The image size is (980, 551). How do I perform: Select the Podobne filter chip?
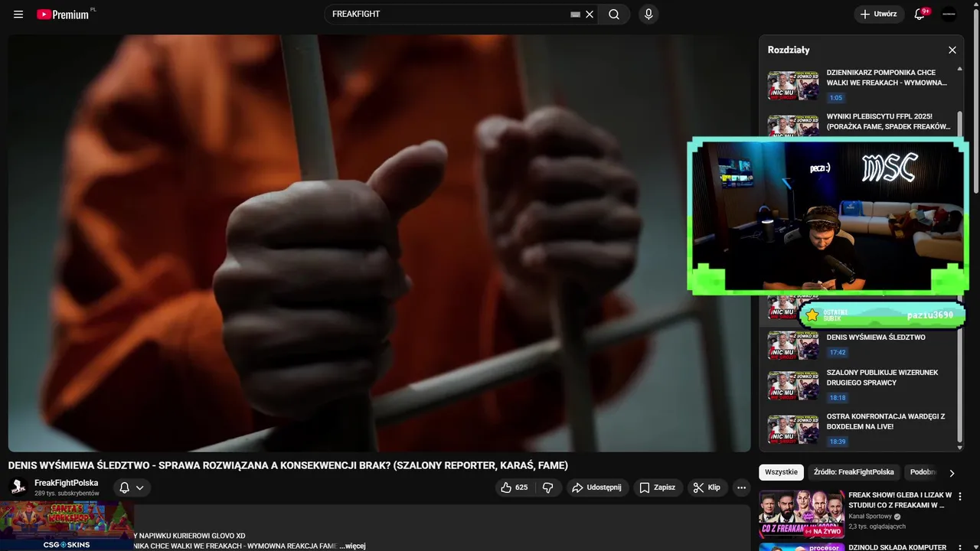923,472
